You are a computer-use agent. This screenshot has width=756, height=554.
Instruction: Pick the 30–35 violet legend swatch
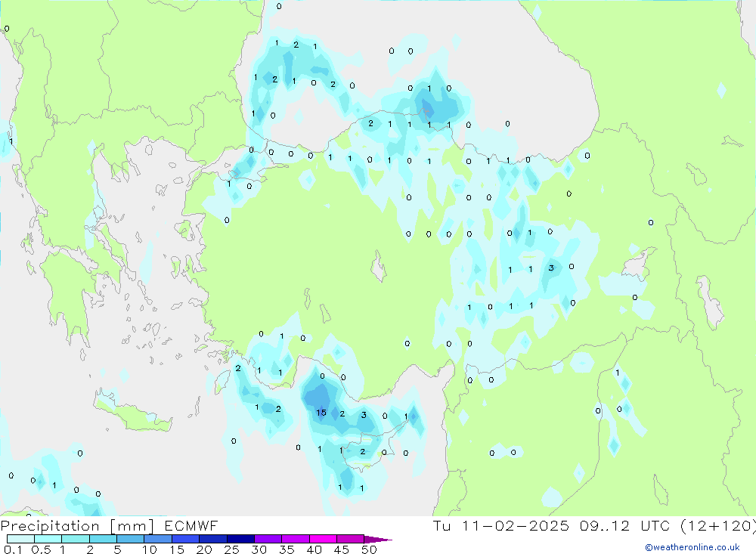[x=268, y=539]
